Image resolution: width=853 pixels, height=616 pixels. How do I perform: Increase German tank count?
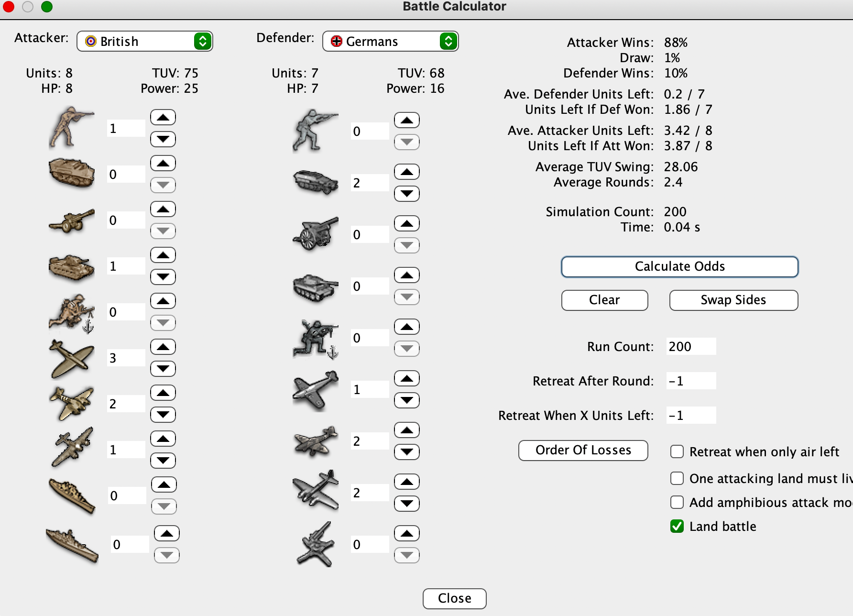click(407, 275)
